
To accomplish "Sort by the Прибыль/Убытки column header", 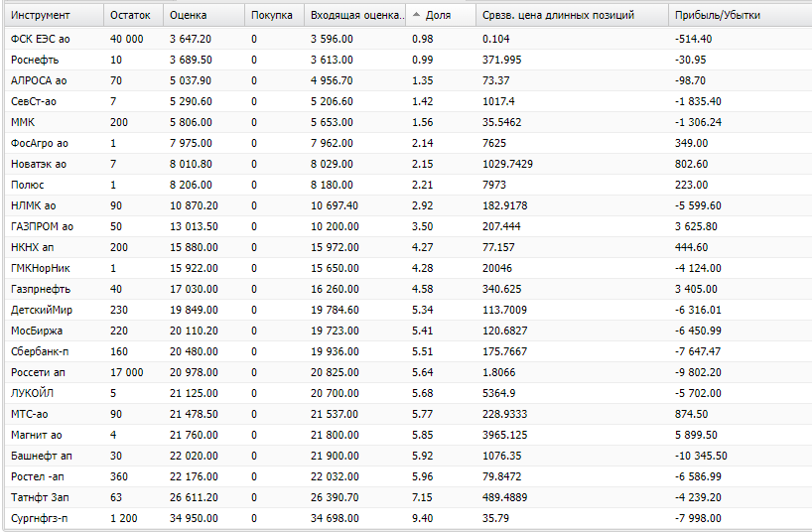I will [x=740, y=15].
